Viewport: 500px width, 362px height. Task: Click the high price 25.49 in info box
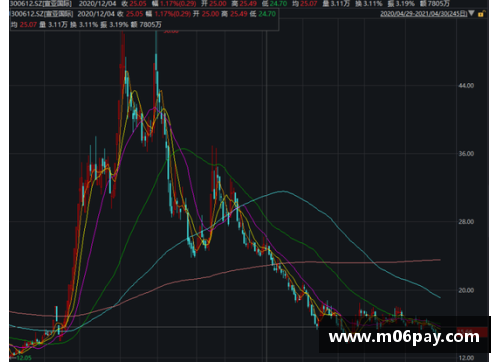(239, 14)
